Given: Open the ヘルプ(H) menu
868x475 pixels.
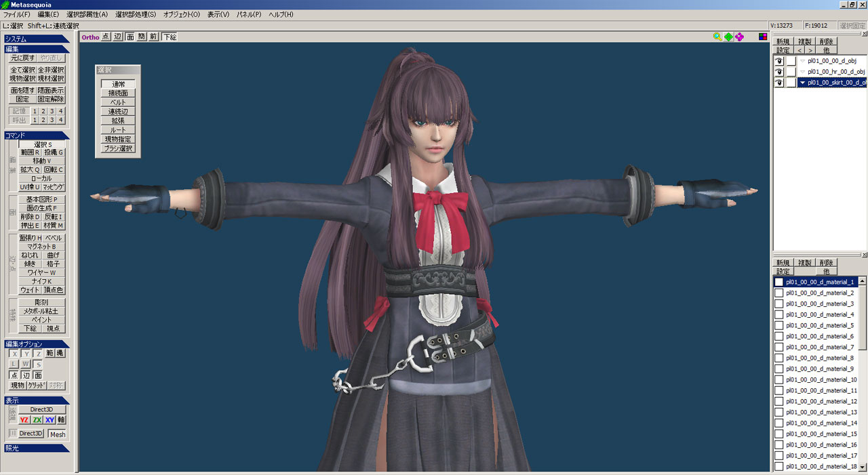Looking at the screenshot, I should pyautogui.click(x=281, y=14).
